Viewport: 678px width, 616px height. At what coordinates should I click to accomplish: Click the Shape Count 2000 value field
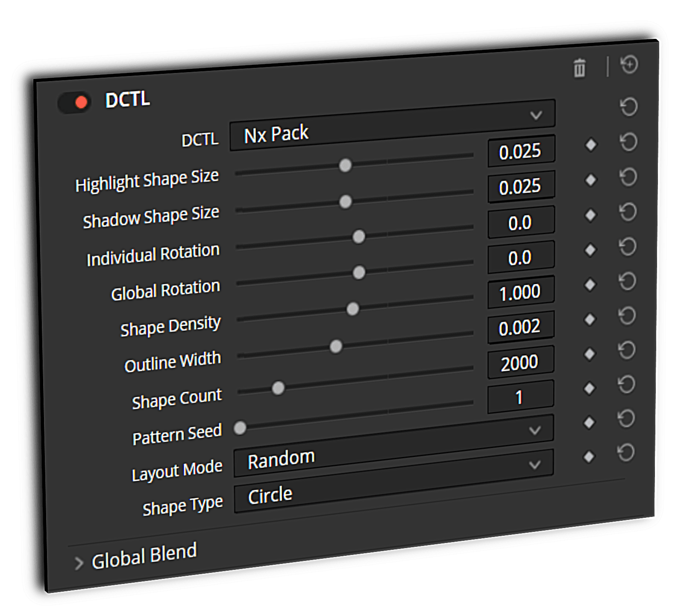coord(521,362)
